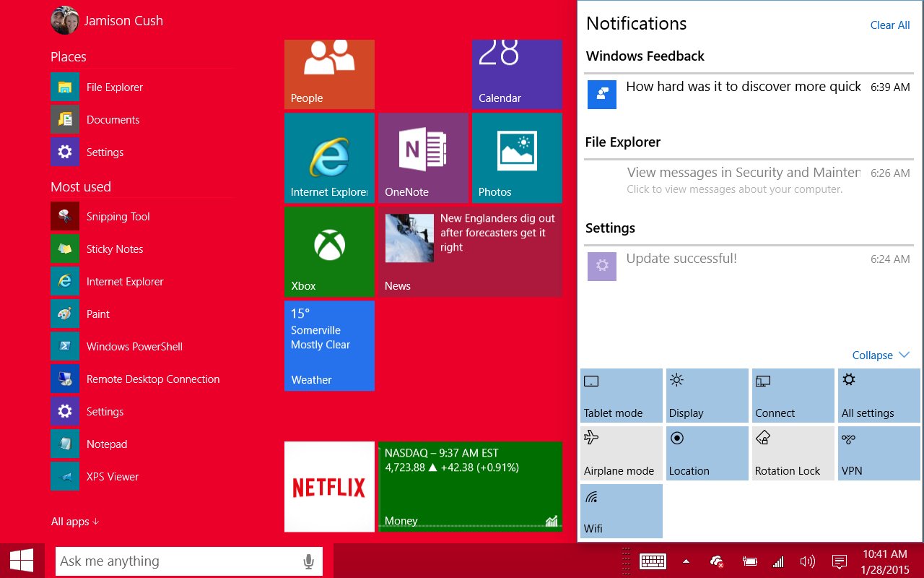Toggle the Wifi quick action

[622, 512]
